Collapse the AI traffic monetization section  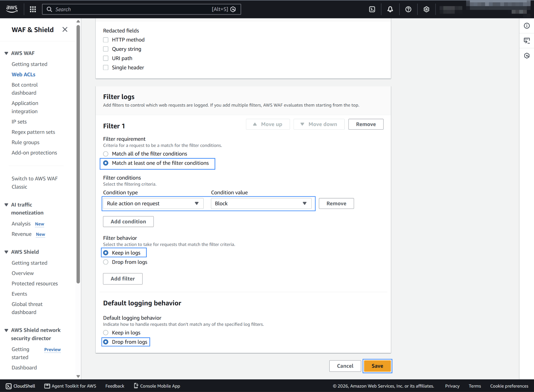6,205
